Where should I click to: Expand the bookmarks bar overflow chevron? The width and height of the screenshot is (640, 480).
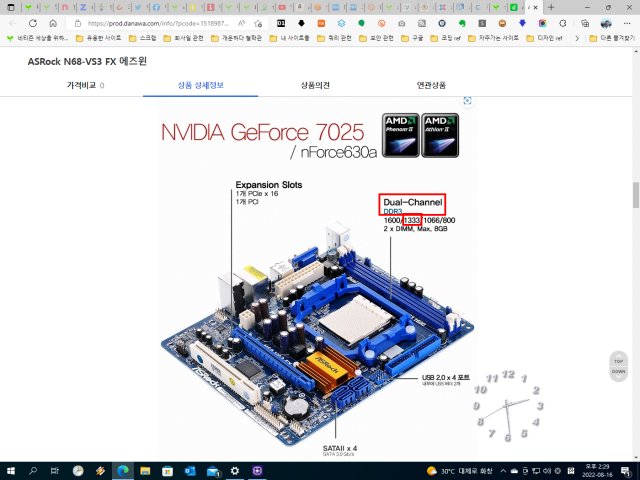point(577,38)
